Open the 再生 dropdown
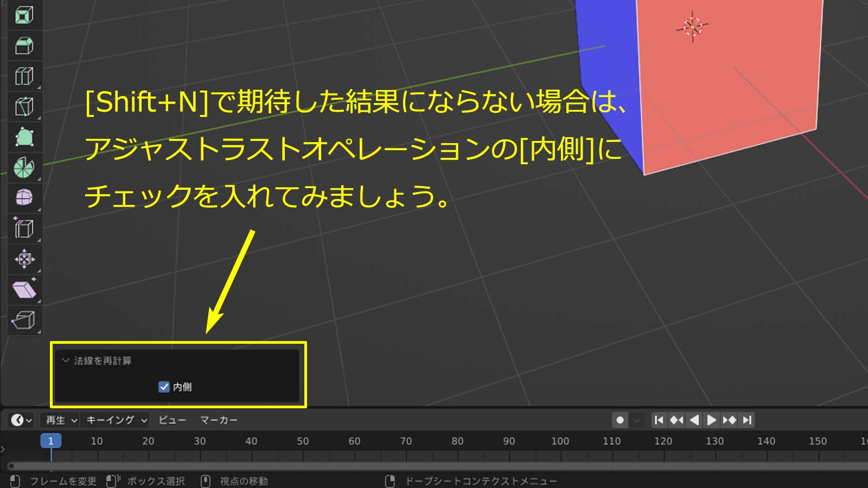Viewport: 868px width, 488px height. [x=61, y=420]
